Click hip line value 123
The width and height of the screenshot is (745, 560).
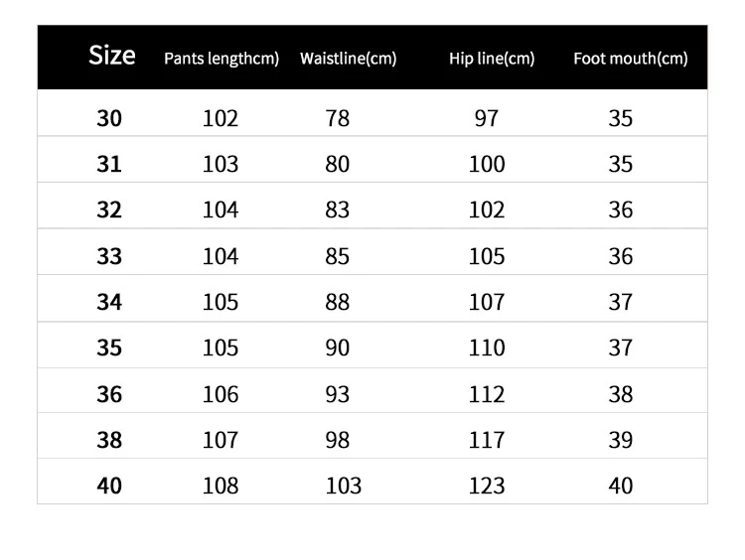(487, 486)
